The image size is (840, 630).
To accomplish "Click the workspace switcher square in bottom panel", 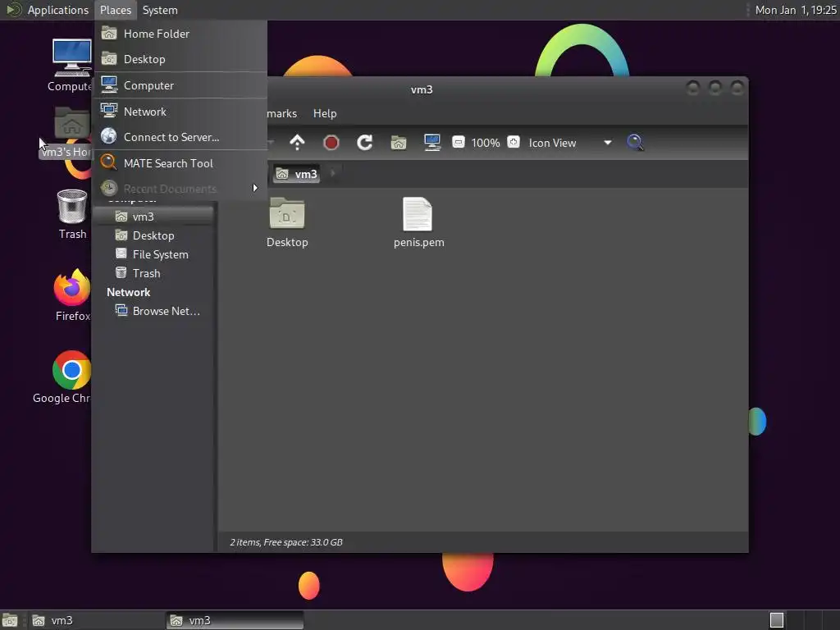I will [x=777, y=620].
